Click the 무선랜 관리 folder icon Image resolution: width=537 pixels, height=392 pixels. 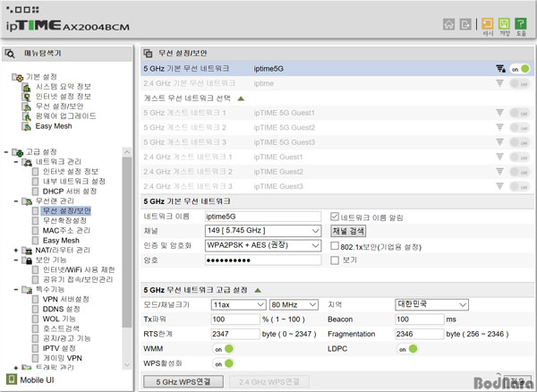(x=27, y=201)
